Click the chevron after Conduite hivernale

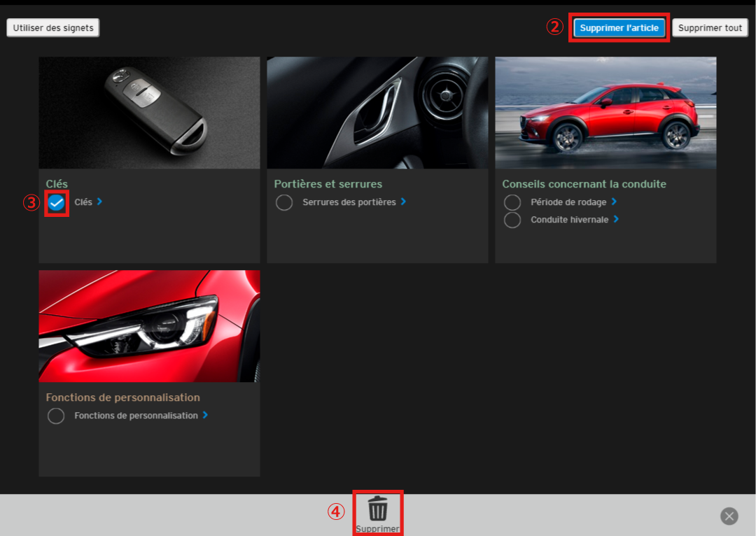pyautogui.click(x=616, y=219)
